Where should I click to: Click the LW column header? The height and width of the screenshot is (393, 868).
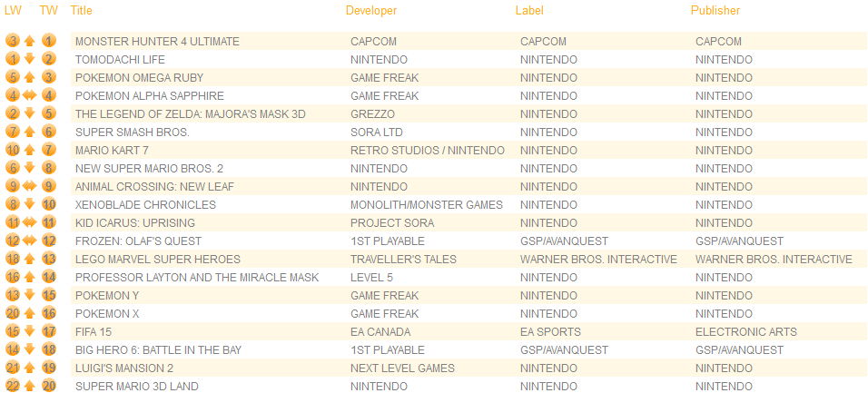tap(13, 11)
